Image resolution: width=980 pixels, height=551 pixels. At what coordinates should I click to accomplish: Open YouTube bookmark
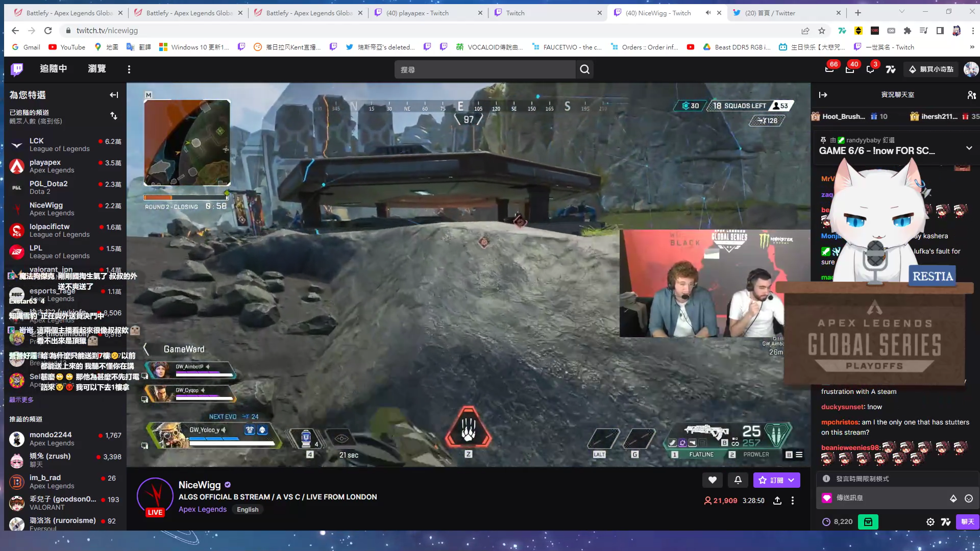67,47
